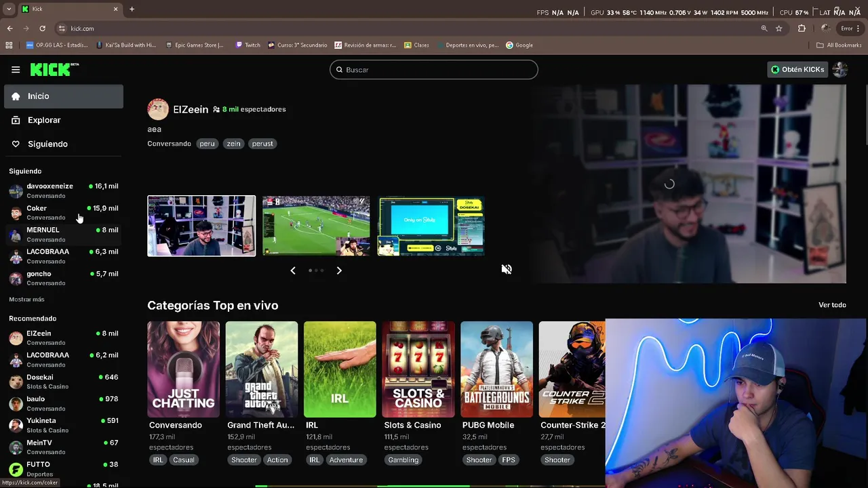Open Siguiendo in the sidebar
This screenshot has height=488, width=868.
coord(64,144)
